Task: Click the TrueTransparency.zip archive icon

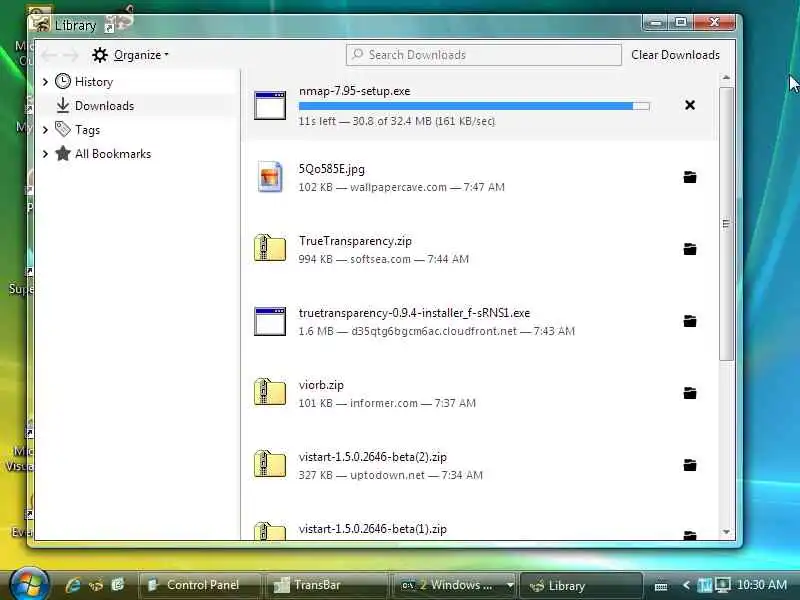Action: [x=270, y=248]
